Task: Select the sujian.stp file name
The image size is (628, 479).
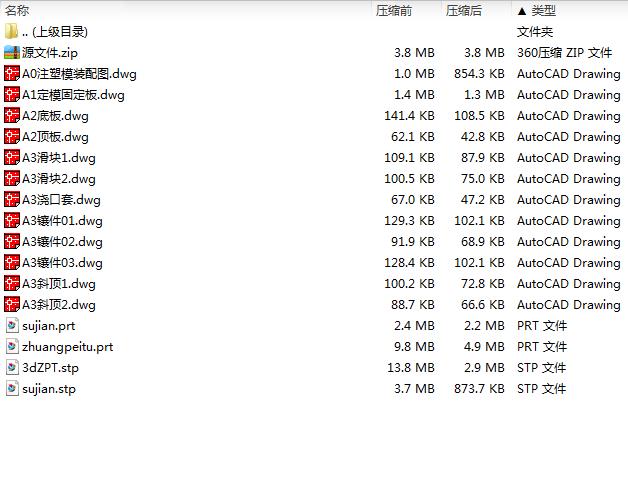Action: tap(49, 388)
